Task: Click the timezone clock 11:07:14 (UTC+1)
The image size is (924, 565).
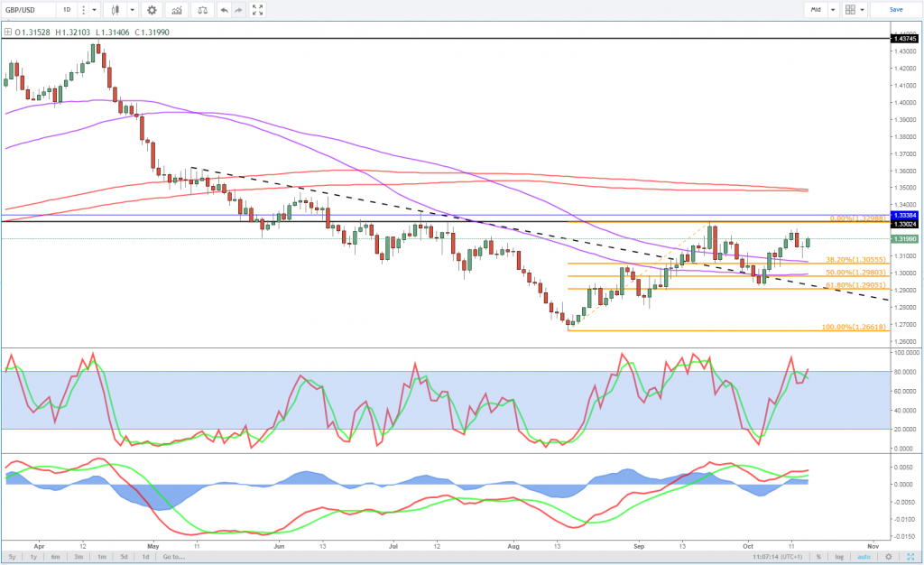Action: pos(778,557)
